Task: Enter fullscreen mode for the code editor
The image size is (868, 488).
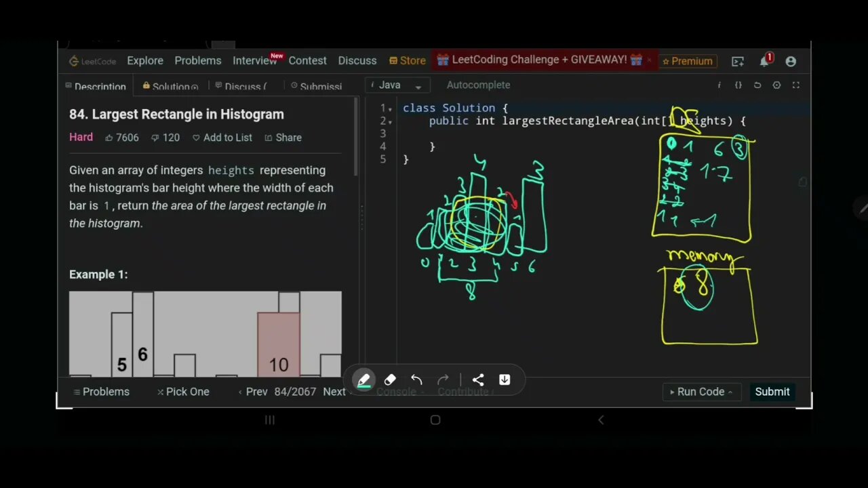Action: (x=795, y=85)
